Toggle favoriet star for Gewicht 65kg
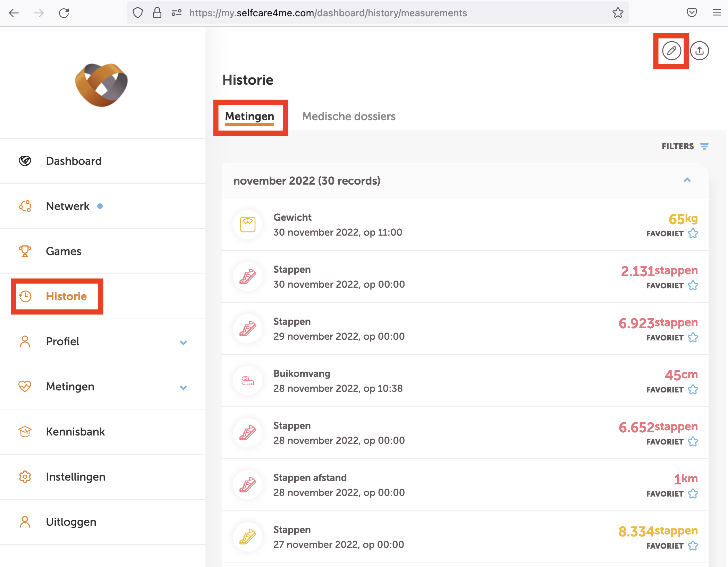Screen dimensions: 728x567 [x=693, y=234]
